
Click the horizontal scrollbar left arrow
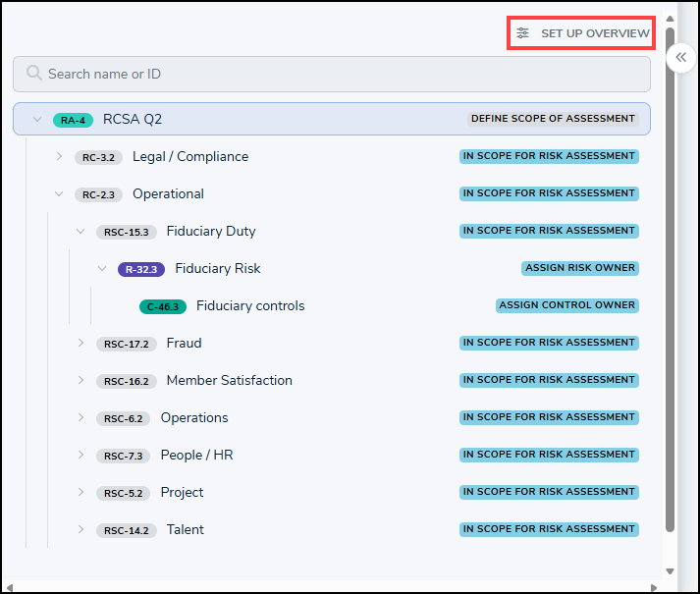click(x=10, y=588)
